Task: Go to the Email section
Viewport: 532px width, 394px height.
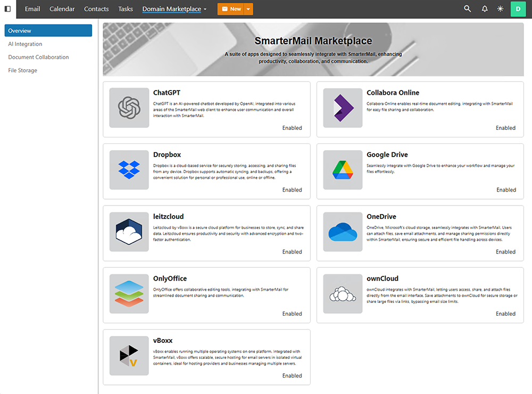Action: (32, 9)
